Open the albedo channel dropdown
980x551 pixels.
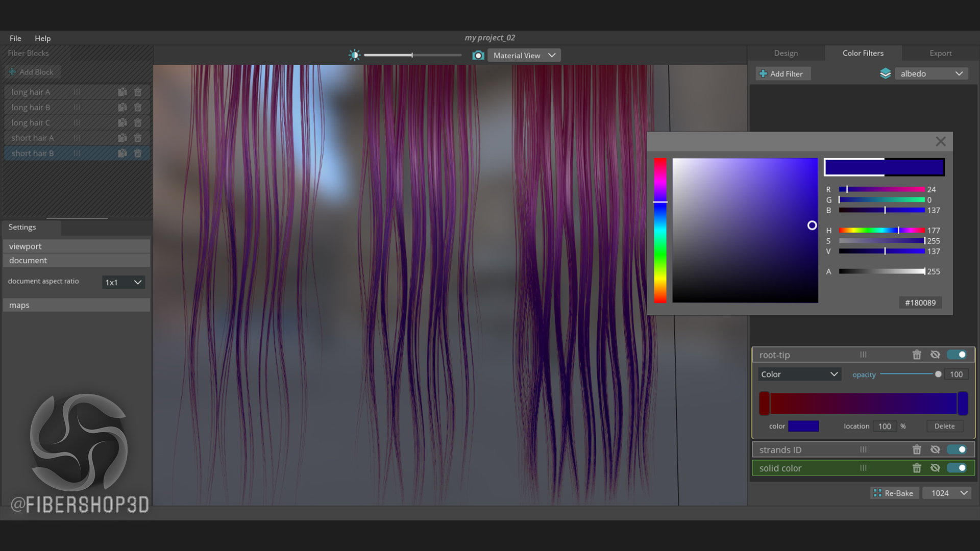pos(931,74)
